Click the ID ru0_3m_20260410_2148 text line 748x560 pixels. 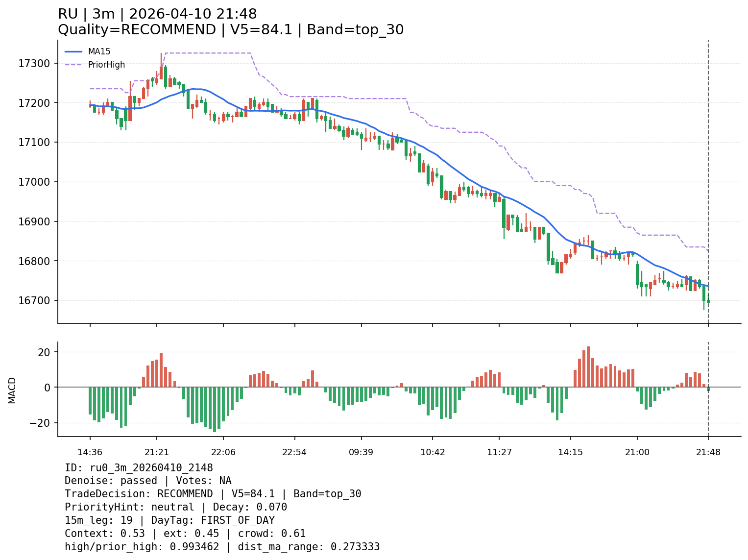tap(139, 468)
